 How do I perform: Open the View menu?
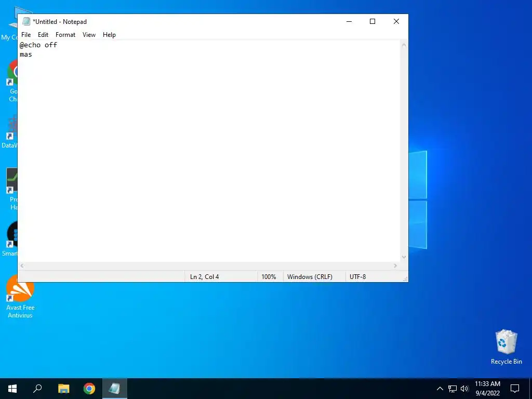pos(89,35)
